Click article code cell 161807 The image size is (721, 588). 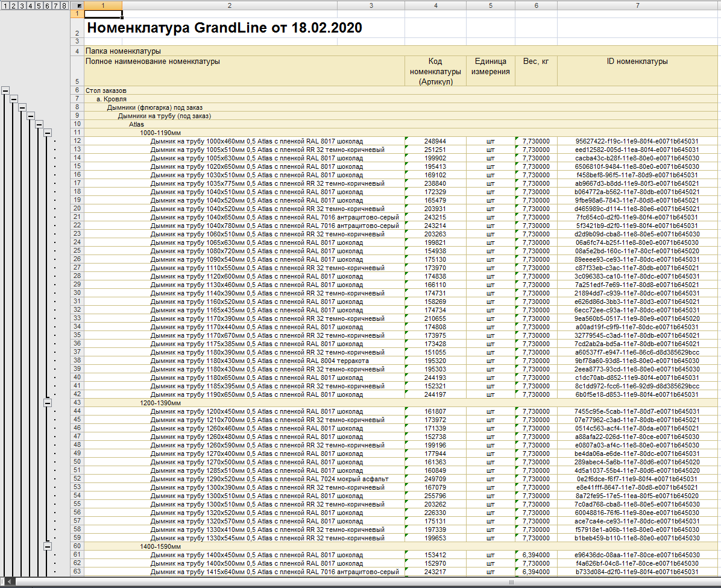click(x=435, y=411)
